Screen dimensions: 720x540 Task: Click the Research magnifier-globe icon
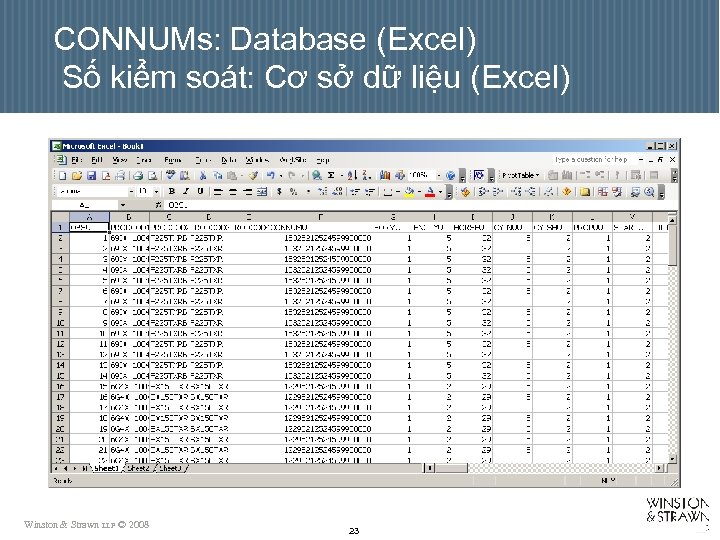[316, 175]
